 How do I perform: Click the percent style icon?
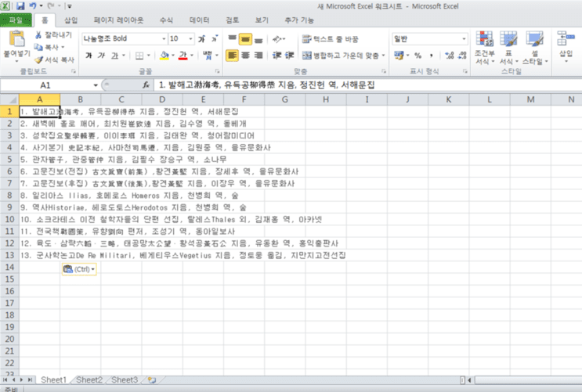tap(418, 56)
